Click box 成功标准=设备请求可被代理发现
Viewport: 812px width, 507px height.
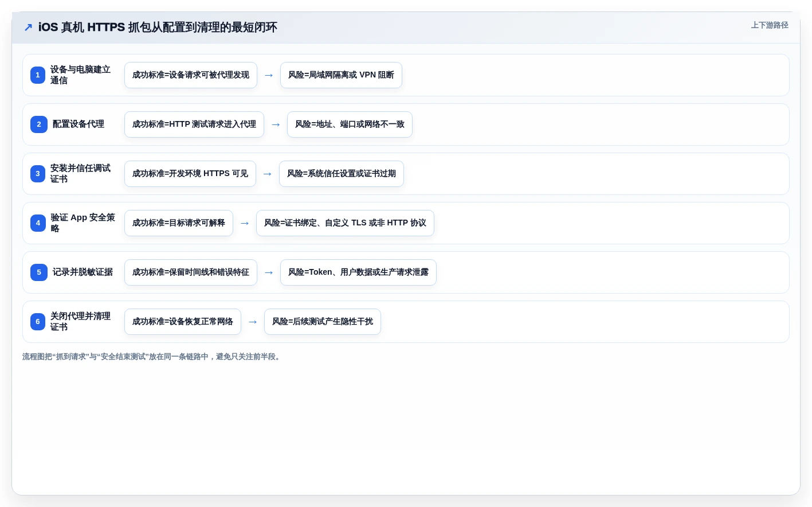coord(191,75)
